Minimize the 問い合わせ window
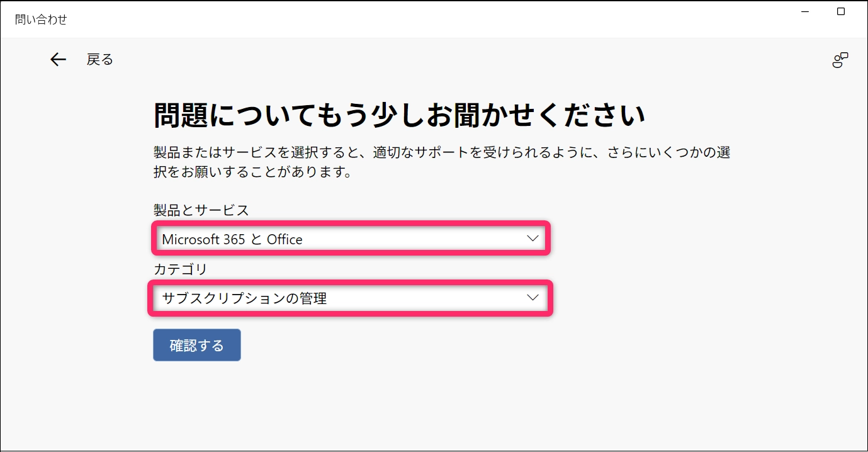This screenshot has height=452, width=868. coord(806,11)
